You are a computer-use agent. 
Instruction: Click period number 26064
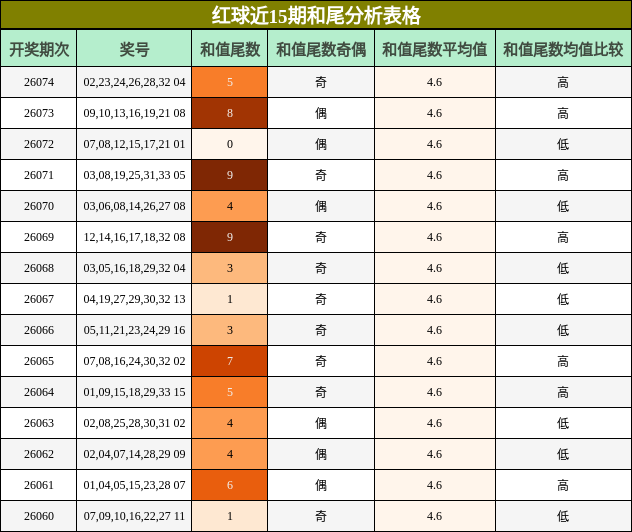pos(39,393)
